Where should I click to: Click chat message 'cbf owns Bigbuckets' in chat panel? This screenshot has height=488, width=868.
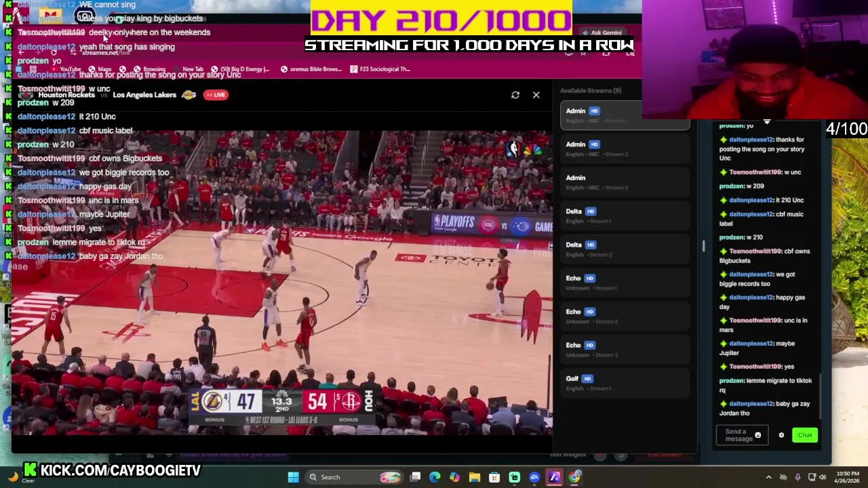(x=764, y=256)
